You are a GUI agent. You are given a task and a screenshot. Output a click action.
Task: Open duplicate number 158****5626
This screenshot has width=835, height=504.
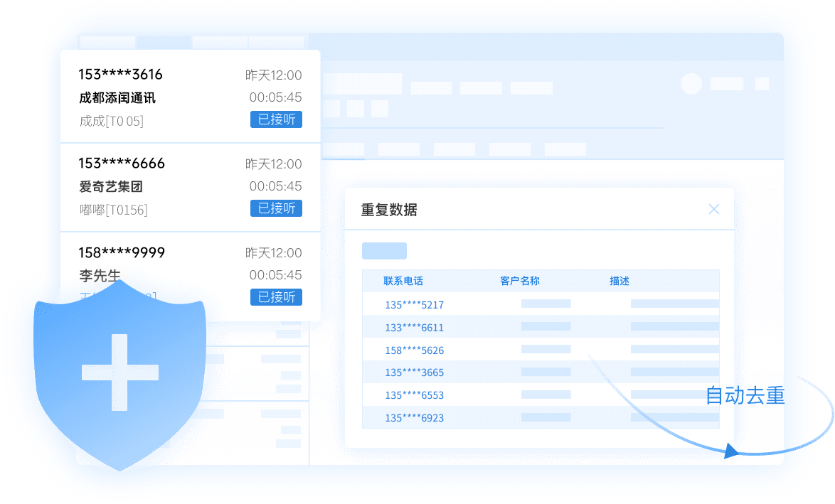pos(415,350)
